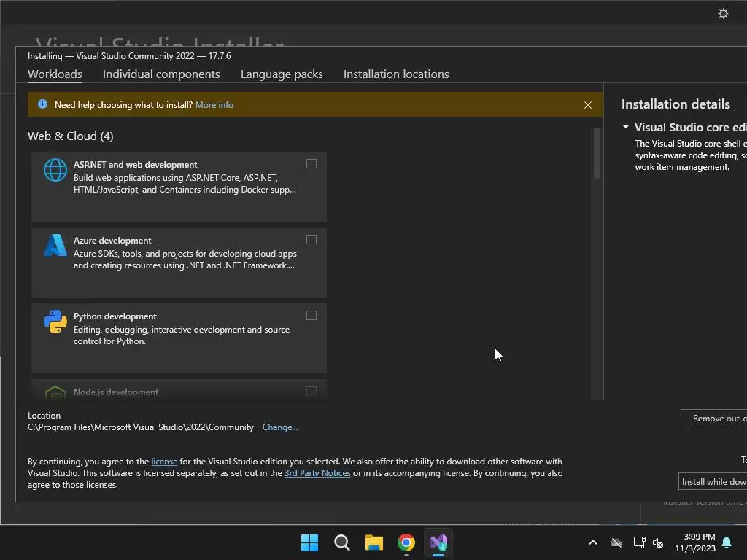Switch to the Language packs tab
This screenshot has height=560, width=747.
282,74
